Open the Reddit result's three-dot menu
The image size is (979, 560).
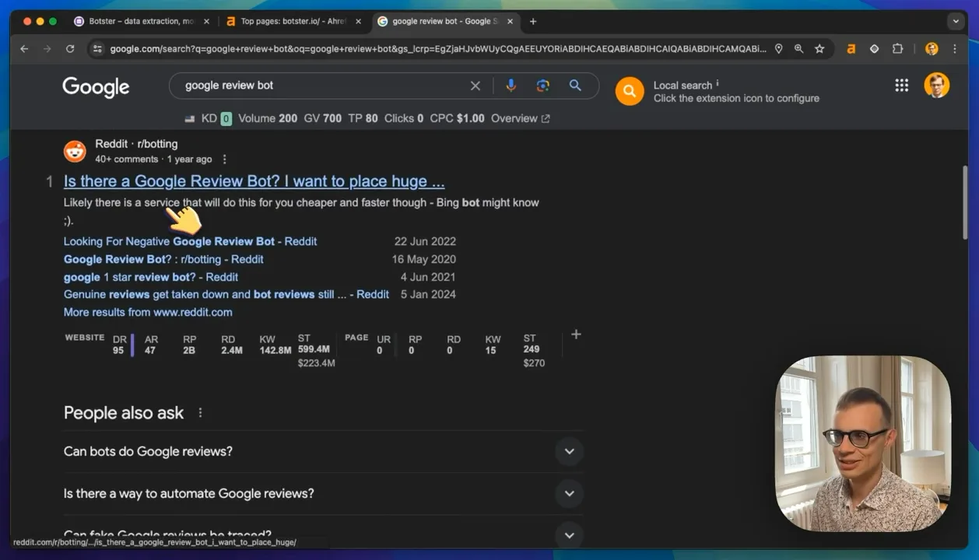point(225,159)
